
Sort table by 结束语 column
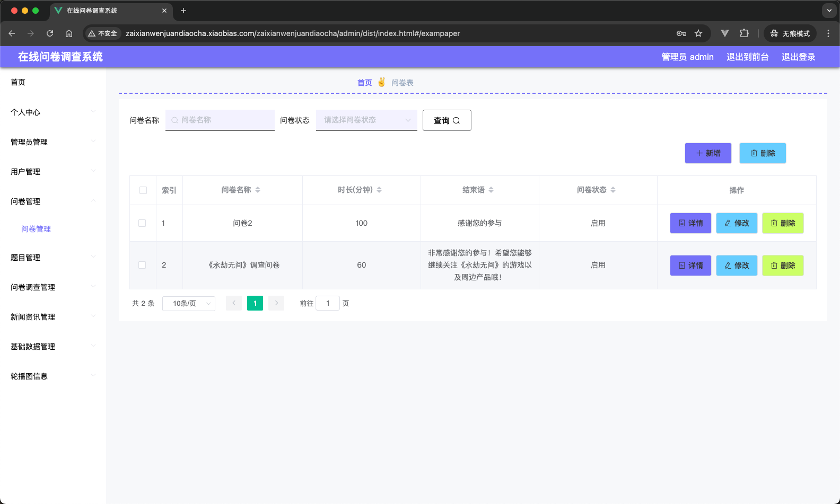(491, 190)
